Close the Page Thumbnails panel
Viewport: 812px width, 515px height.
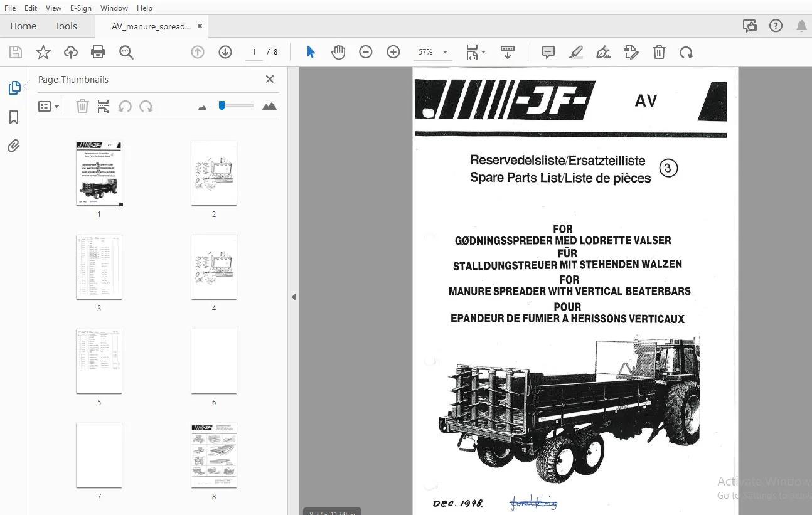click(270, 79)
